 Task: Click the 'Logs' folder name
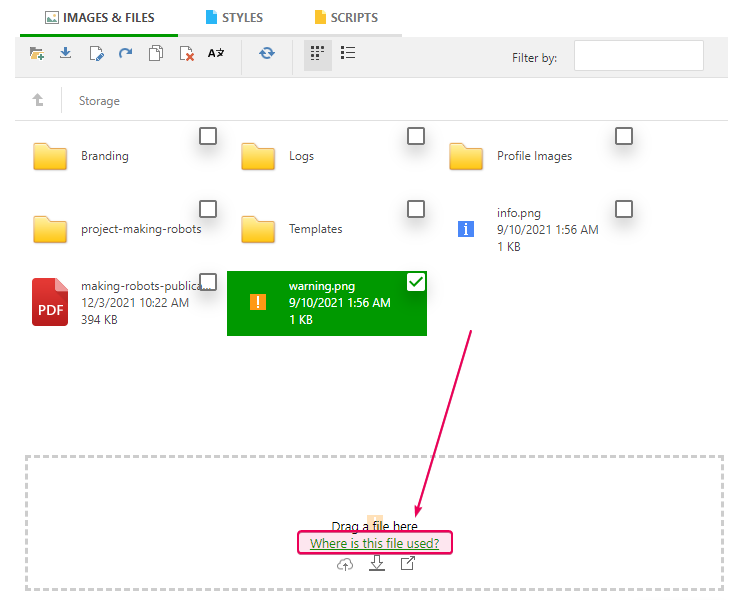pyautogui.click(x=301, y=156)
